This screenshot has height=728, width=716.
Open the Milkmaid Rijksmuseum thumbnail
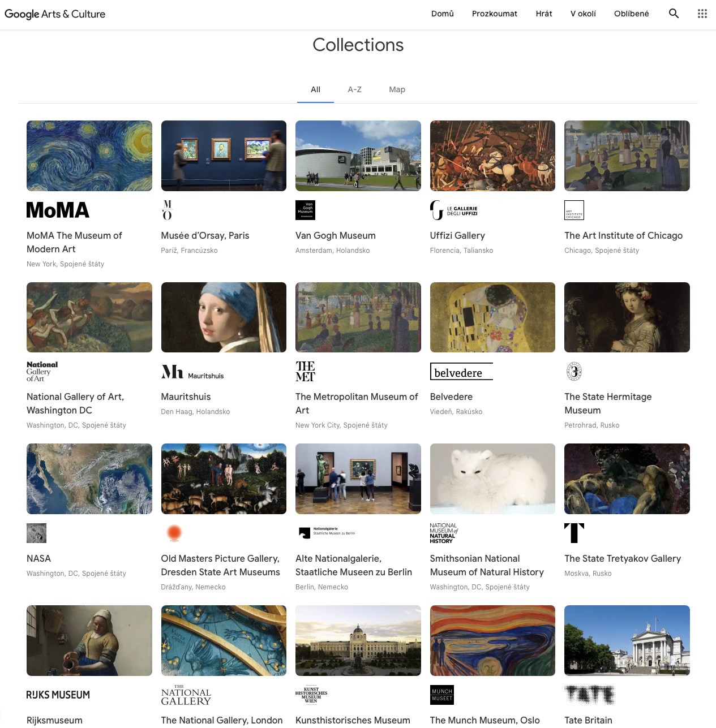89,640
